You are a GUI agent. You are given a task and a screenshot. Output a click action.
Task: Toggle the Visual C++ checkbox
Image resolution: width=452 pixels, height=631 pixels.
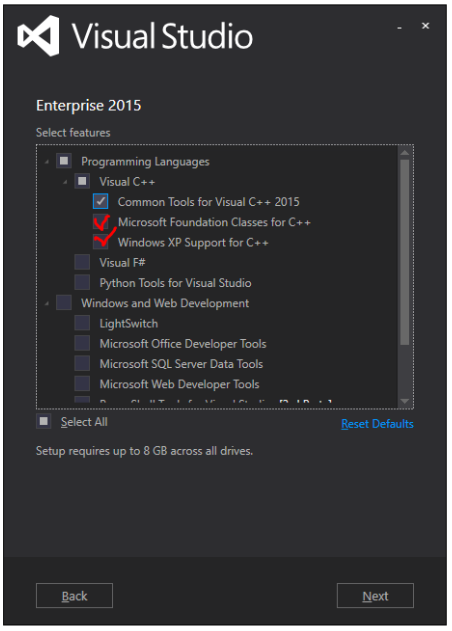click(x=82, y=181)
